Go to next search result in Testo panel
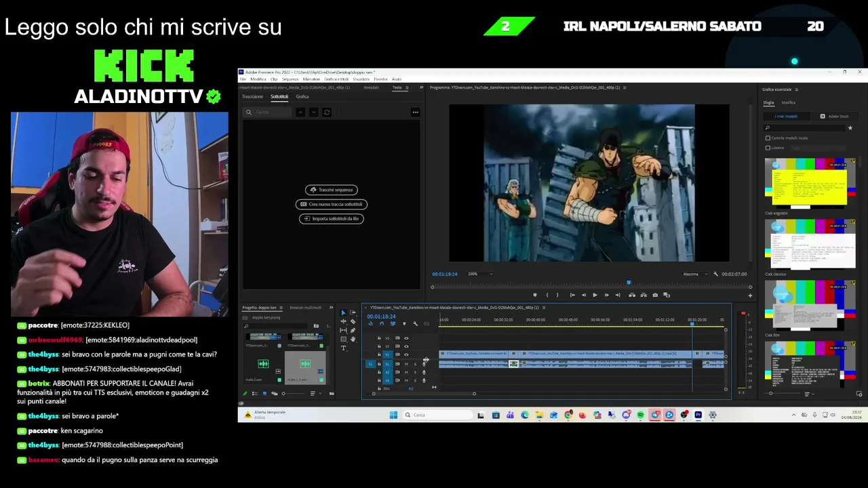 click(x=313, y=112)
